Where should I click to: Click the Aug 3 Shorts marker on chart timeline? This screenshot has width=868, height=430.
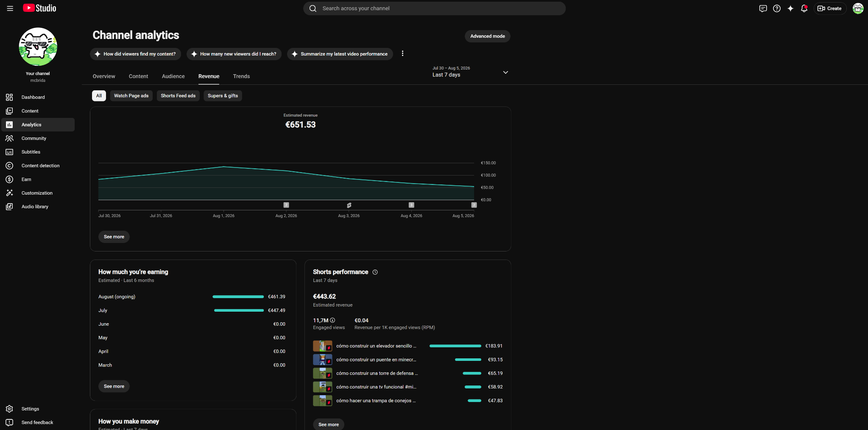pyautogui.click(x=349, y=205)
